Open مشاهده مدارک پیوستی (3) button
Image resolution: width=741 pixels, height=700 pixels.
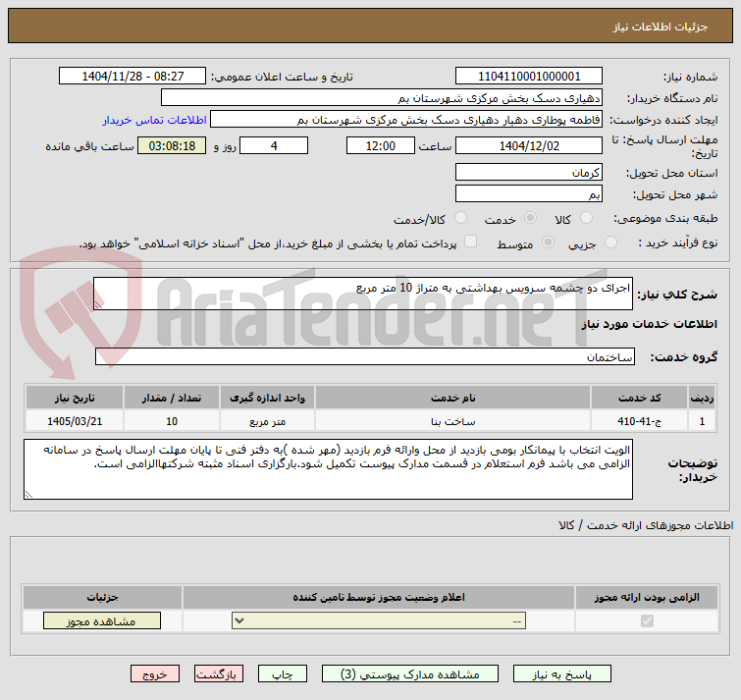tap(409, 674)
